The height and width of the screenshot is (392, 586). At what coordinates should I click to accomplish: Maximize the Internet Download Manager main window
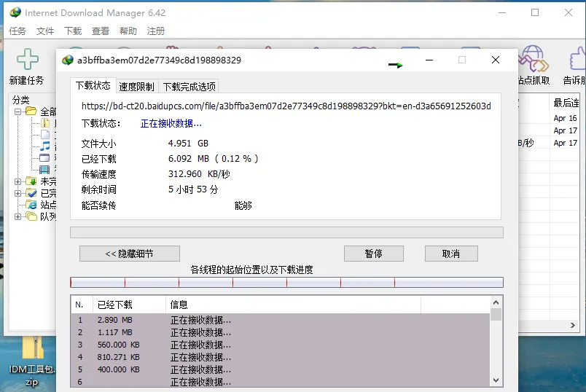(x=535, y=12)
